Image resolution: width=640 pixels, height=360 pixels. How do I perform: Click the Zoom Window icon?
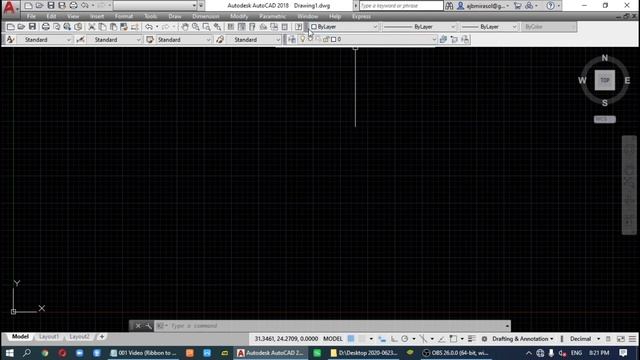tap(207, 27)
